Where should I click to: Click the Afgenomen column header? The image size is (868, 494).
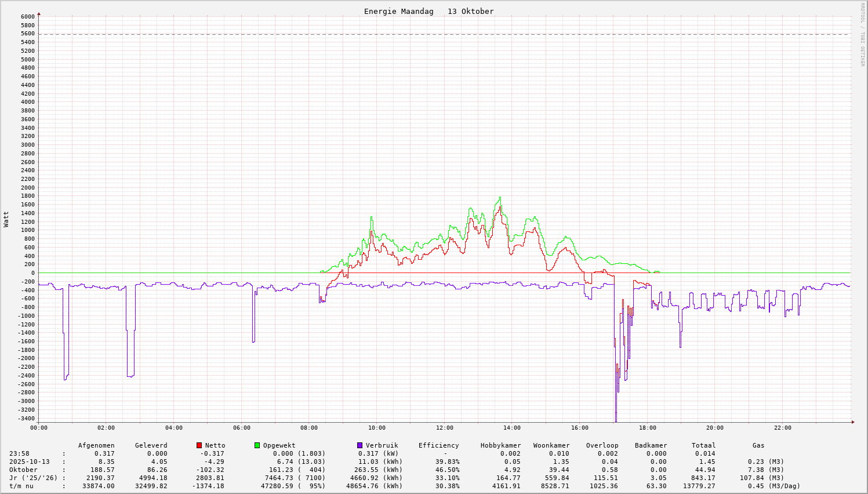[96, 445]
